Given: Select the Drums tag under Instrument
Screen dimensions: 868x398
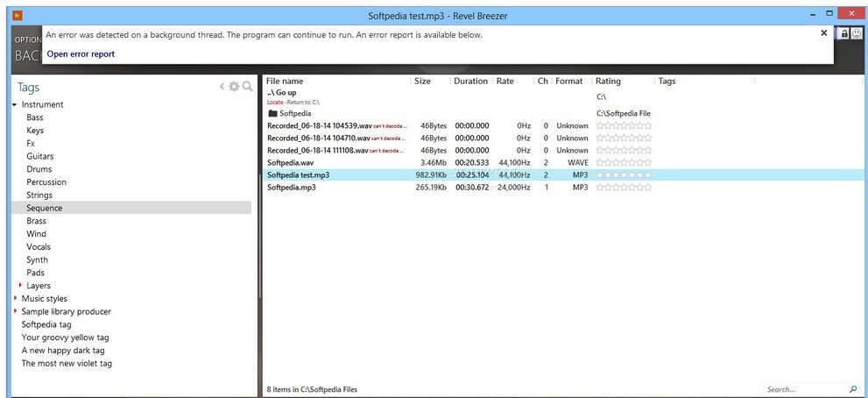Looking at the screenshot, I should [x=39, y=169].
